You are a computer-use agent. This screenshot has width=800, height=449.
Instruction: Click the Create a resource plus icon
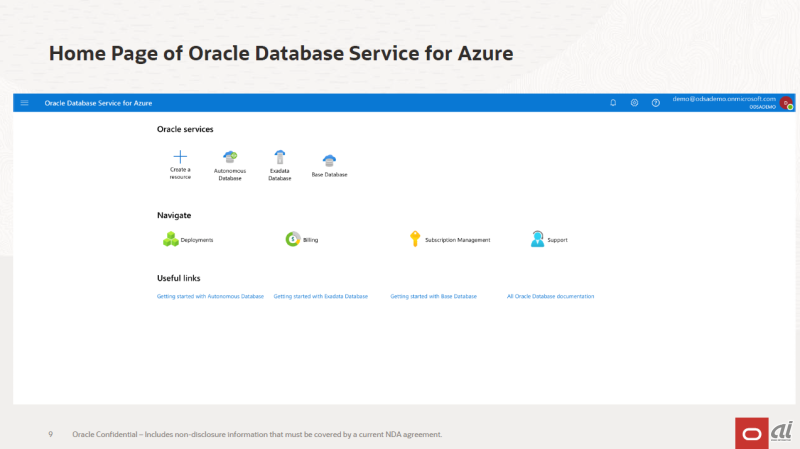click(x=180, y=156)
